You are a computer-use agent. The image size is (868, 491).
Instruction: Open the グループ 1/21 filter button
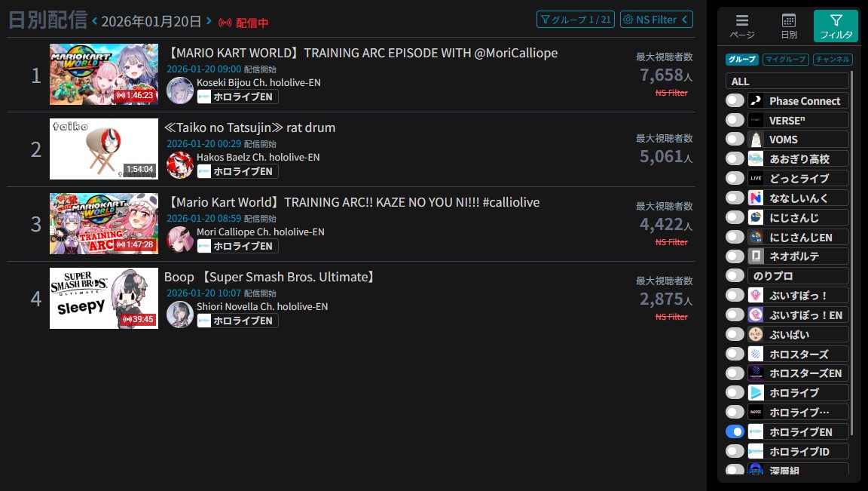575,20
